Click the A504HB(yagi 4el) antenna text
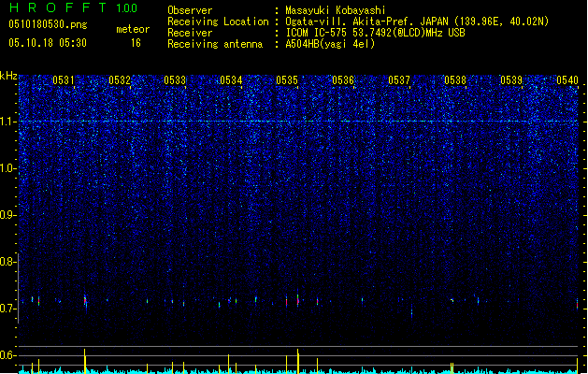 coord(330,44)
